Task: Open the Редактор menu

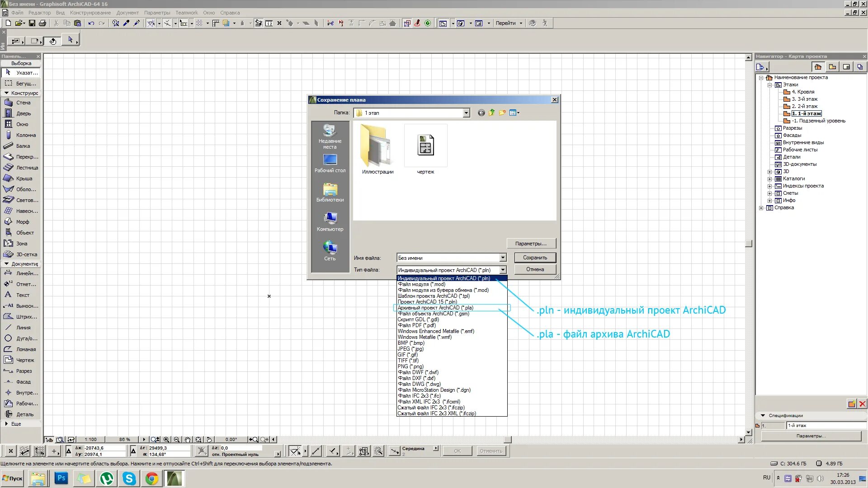Action: click(40, 13)
